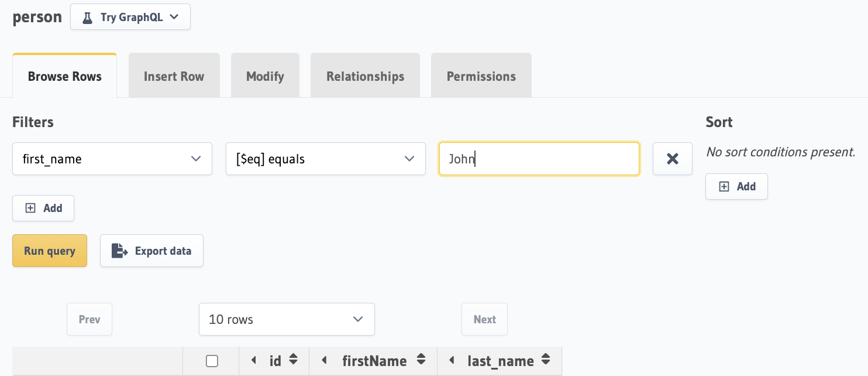The image size is (868, 376).
Task: Click the sort arrows on the last_name column
Action: [546, 360]
